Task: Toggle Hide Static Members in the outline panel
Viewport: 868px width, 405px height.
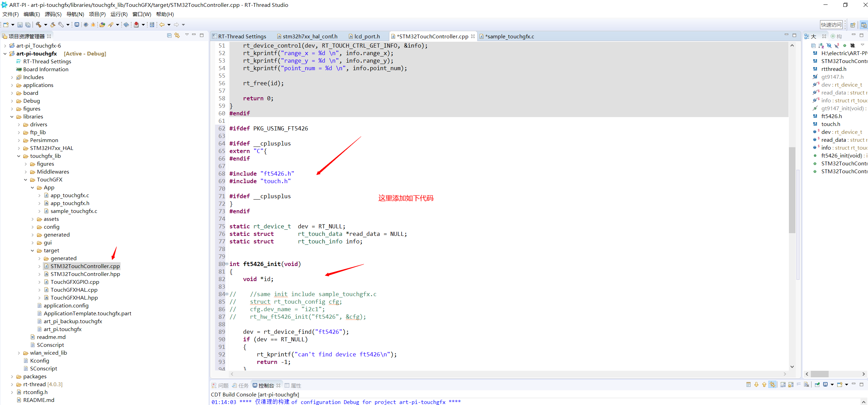Action: click(837, 46)
